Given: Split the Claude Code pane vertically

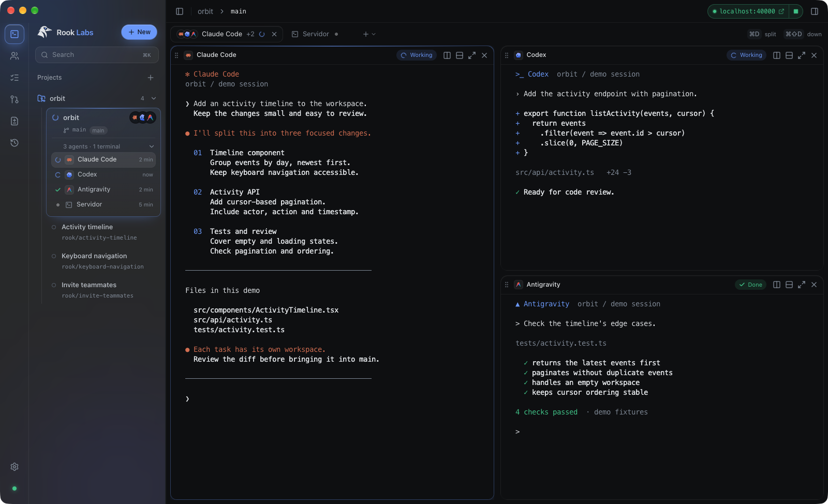Looking at the screenshot, I should click(447, 55).
